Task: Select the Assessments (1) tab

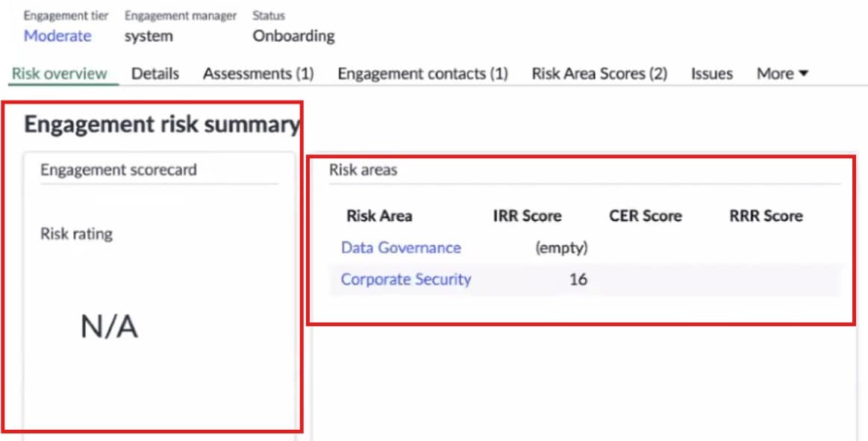Action: 258,74
